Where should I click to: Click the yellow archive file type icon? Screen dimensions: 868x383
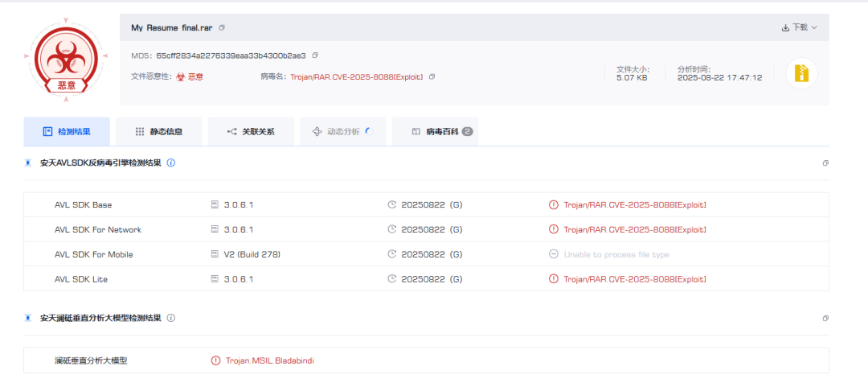coord(800,73)
